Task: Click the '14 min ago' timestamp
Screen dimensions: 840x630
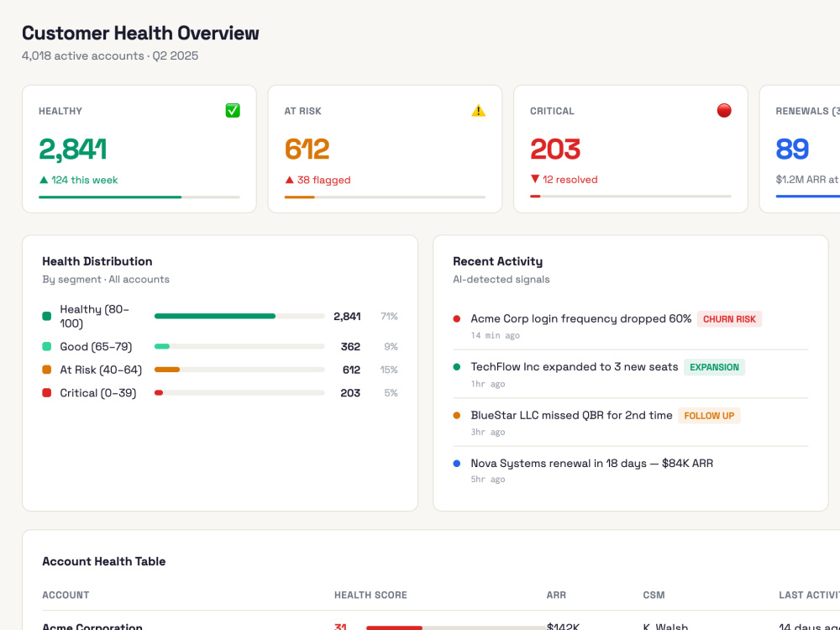Action: (x=495, y=335)
